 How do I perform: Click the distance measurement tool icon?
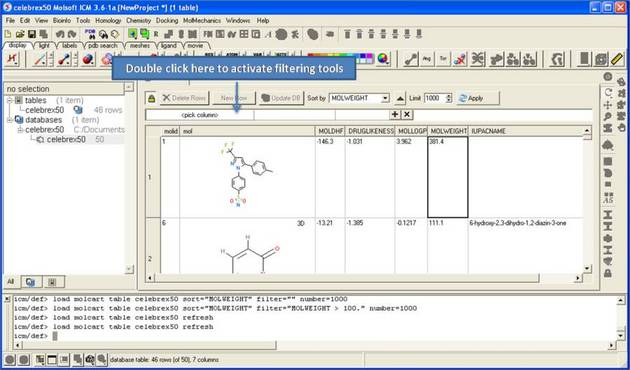tap(411, 59)
